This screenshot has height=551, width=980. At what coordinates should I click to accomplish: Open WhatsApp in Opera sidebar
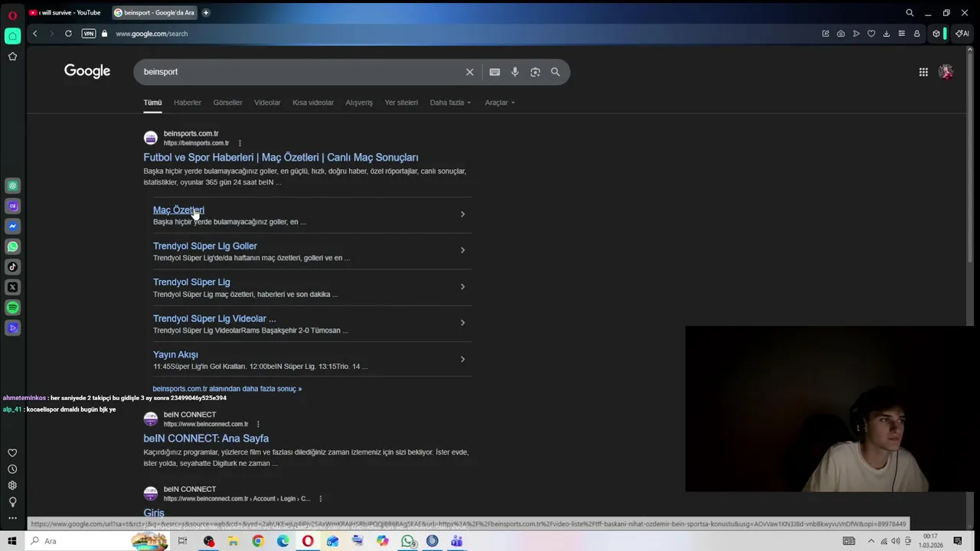click(x=12, y=246)
